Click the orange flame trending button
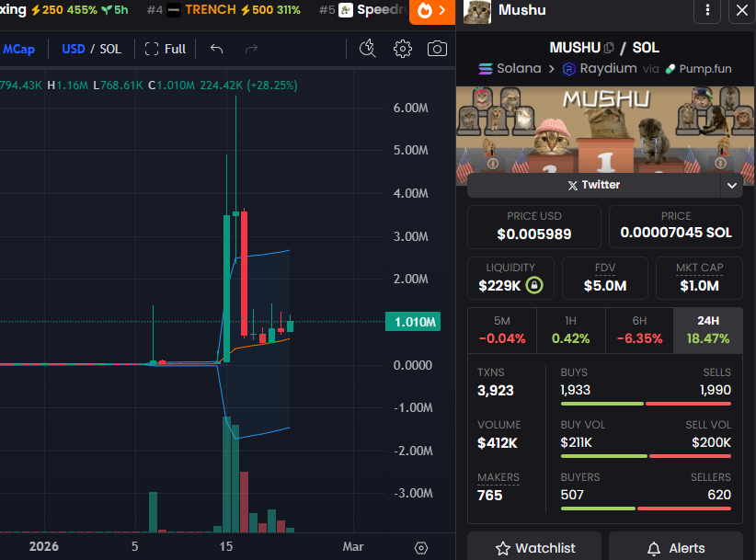 pos(432,11)
